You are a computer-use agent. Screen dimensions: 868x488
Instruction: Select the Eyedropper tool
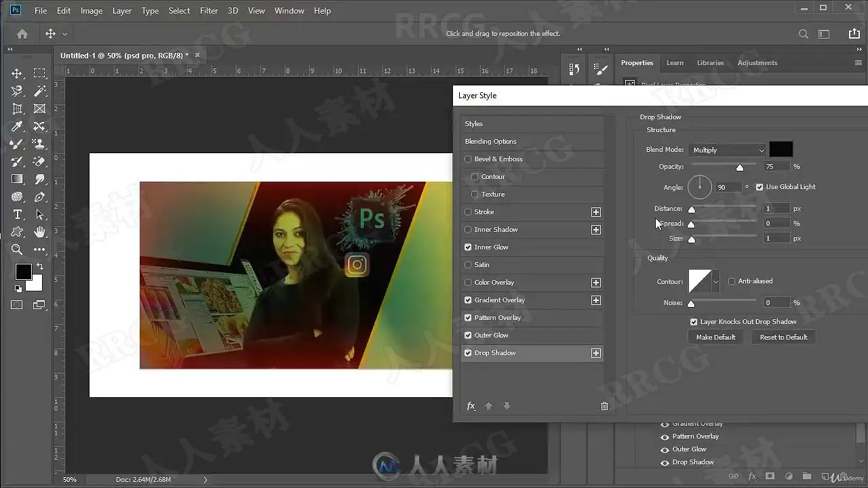tap(18, 126)
